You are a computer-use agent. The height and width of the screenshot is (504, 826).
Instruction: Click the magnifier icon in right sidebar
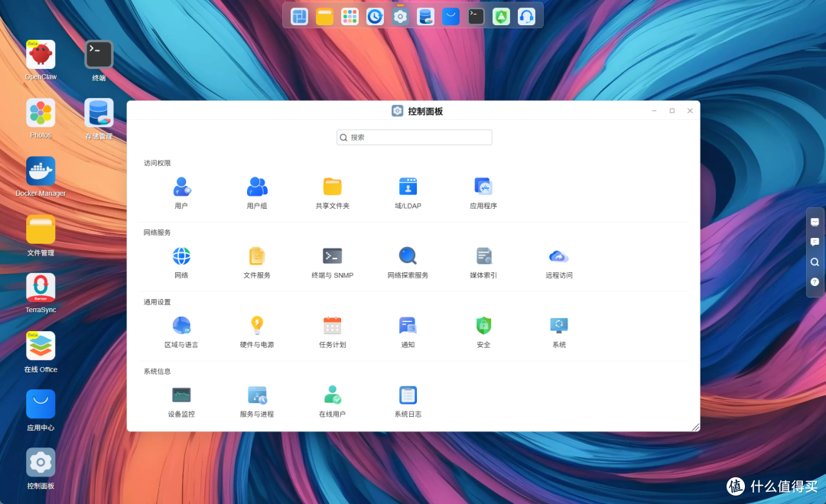pyautogui.click(x=815, y=262)
